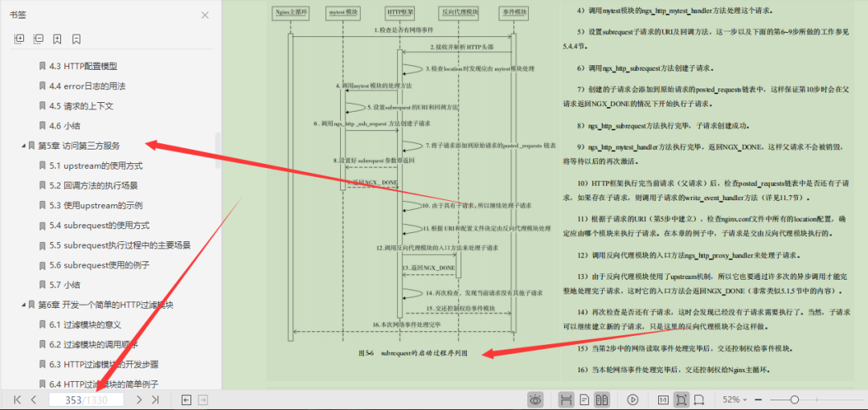Click the bookmark icon beside 5.1 upstream的使用方式
The width and height of the screenshot is (868, 410).
pos(42,166)
